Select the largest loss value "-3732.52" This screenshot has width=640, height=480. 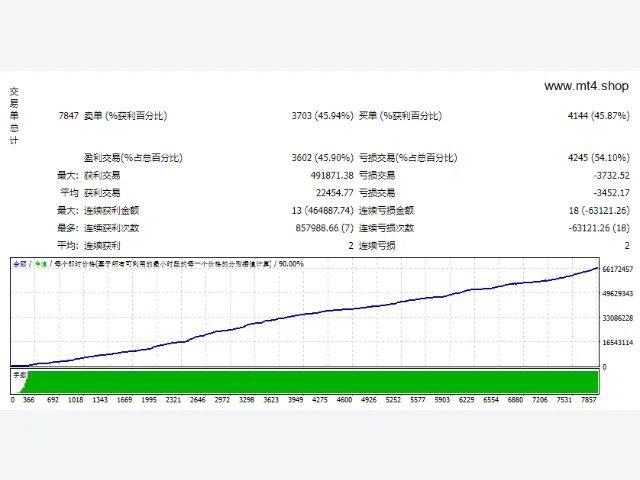click(611, 176)
